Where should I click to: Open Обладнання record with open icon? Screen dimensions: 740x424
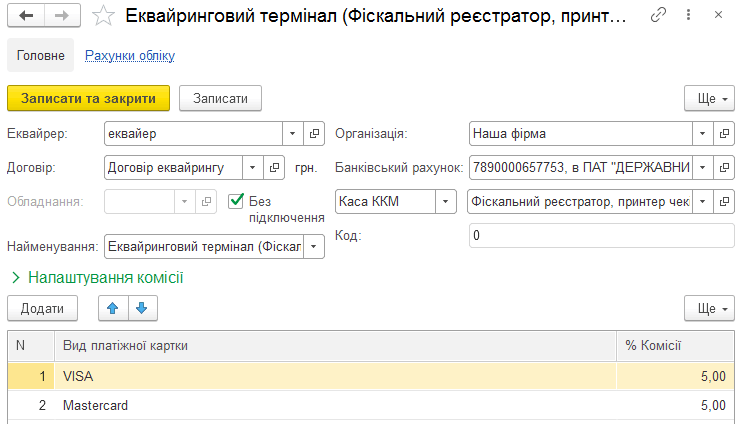(206, 202)
